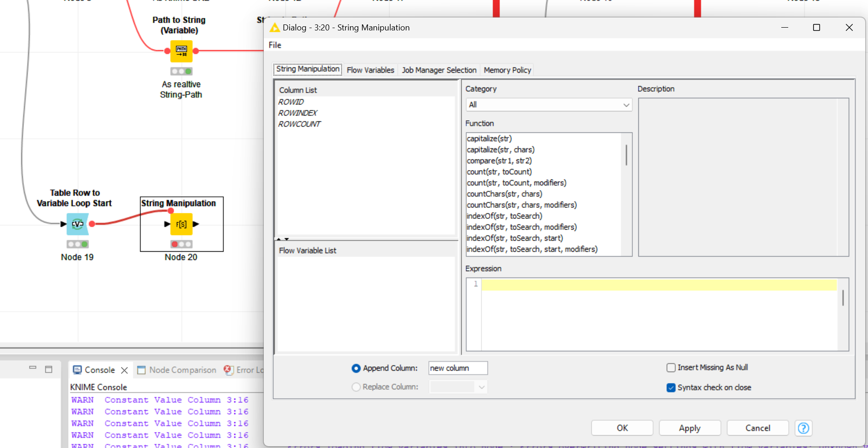This screenshot has width=868, height=448.
Task: Click the Cancel button
Action: (758, 428)
